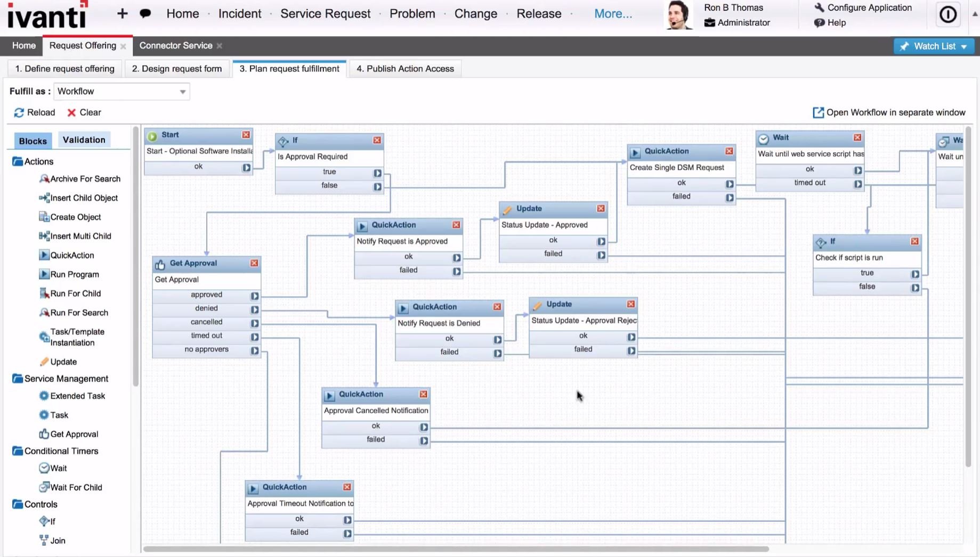Click the Get Approval no approvers connector
Screen dimensions: 980x557
point(255,350)
